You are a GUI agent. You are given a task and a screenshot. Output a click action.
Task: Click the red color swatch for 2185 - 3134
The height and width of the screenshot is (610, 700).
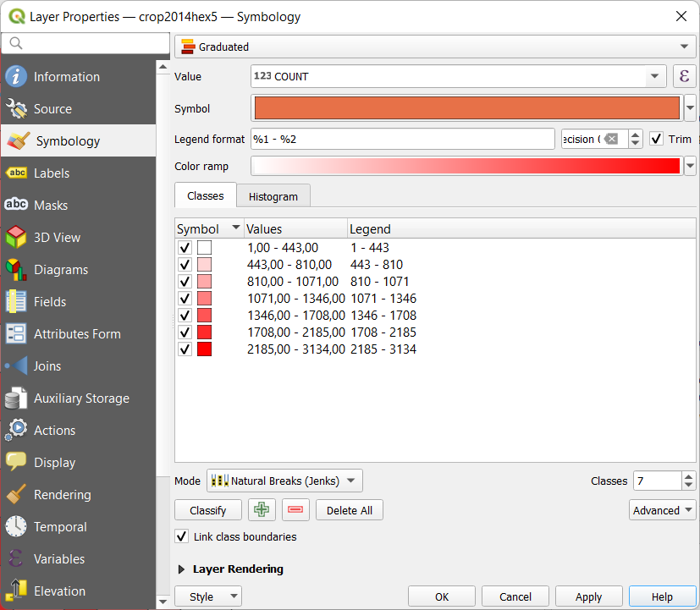click(204, 349)
